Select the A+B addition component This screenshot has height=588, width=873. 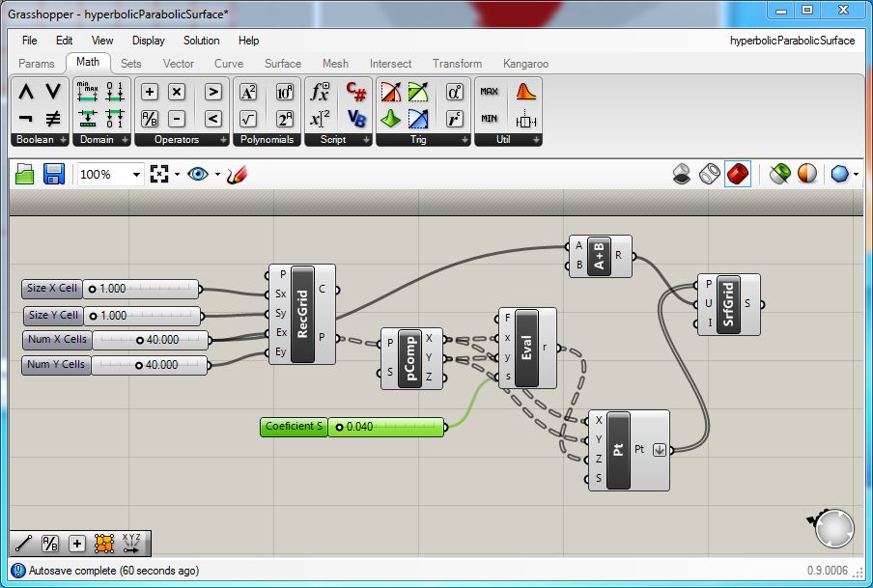pyautogui.click(x=600, y=256)
